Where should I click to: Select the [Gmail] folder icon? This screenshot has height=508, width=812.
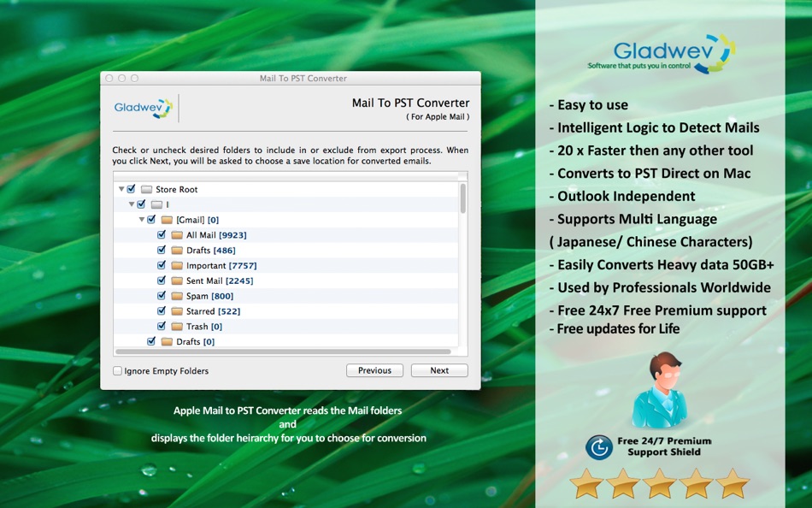click(167, 220)
